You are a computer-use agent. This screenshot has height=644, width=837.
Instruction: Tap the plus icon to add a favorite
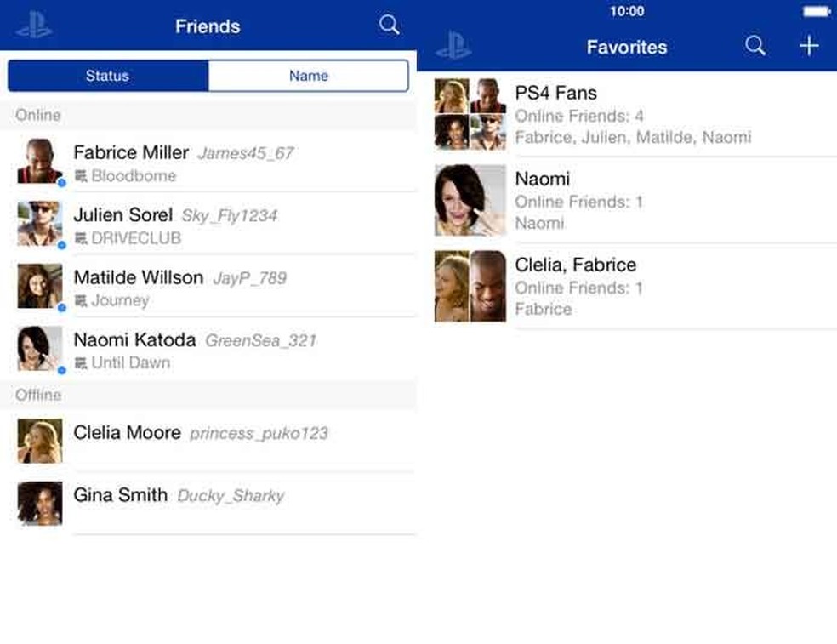808,47
